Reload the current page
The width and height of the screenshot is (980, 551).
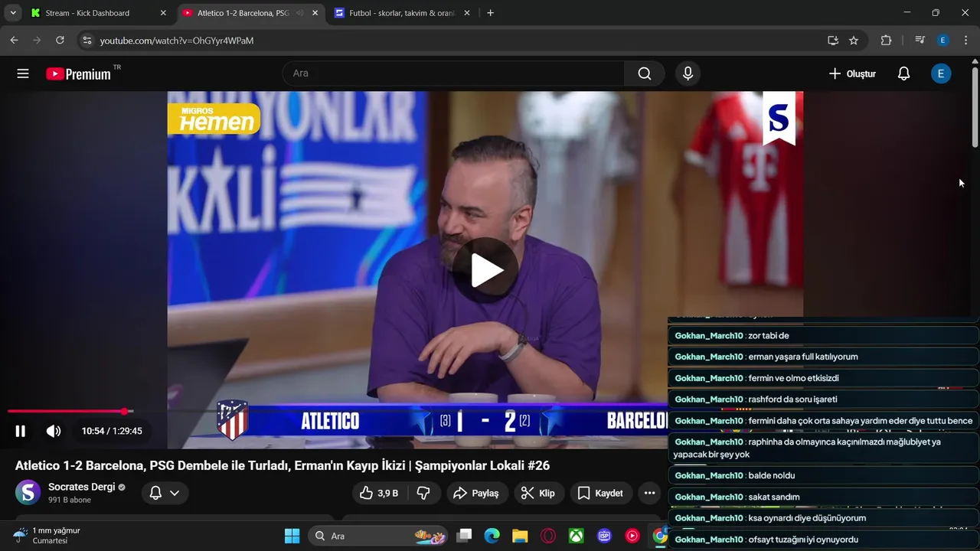pyautogui.click(x=60, y=40)
